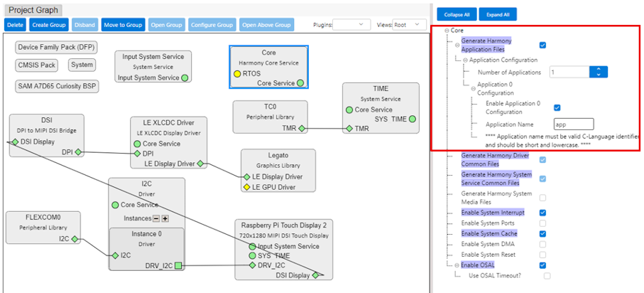Viewport: 644px width, 293px height.
Task: Check Use OSAL Timeout option
Action: point(547,275)
